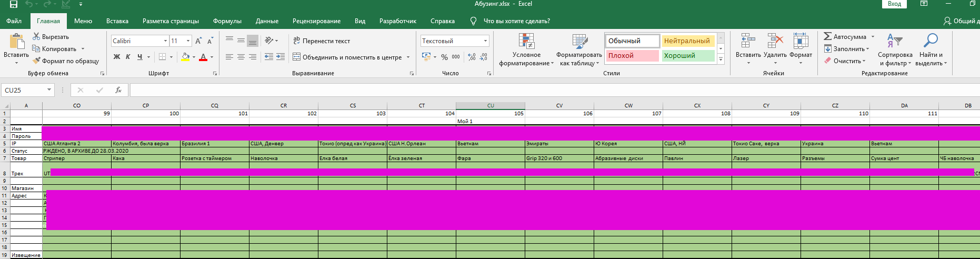Apply Хороший cell style

tap(687, 55)
